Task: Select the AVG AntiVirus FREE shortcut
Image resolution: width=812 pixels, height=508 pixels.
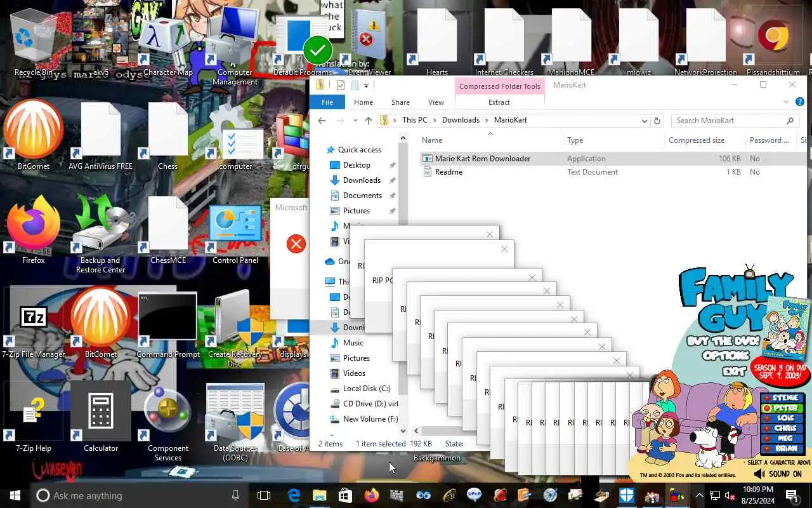Action: tap(100, 137)
